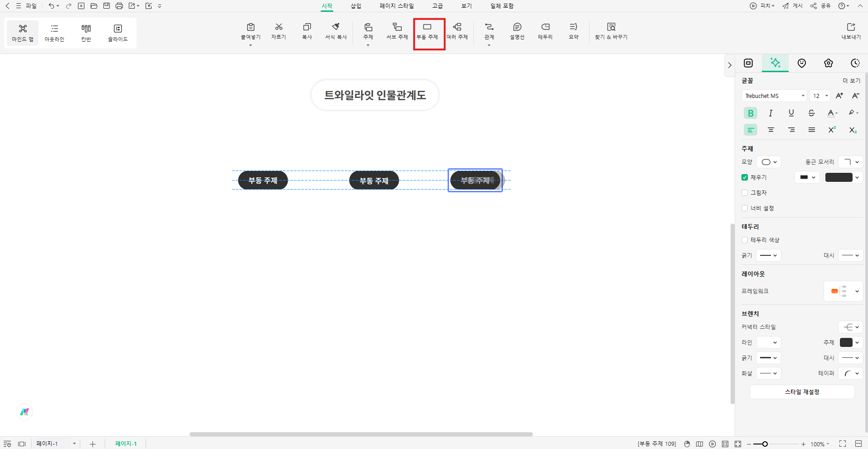The image size is (868, 449).
Task: Switch to the 삽입 ribbon tab
Action: pos(356,6)
